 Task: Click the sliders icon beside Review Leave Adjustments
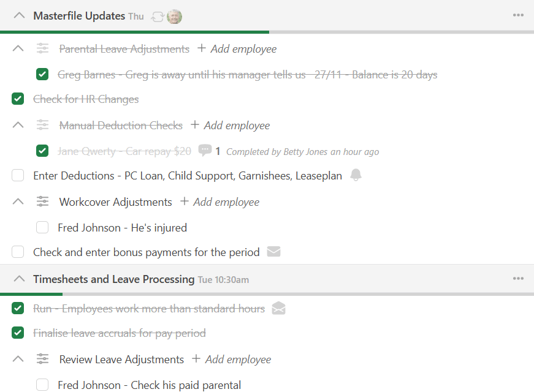click(x=42, y=359)
